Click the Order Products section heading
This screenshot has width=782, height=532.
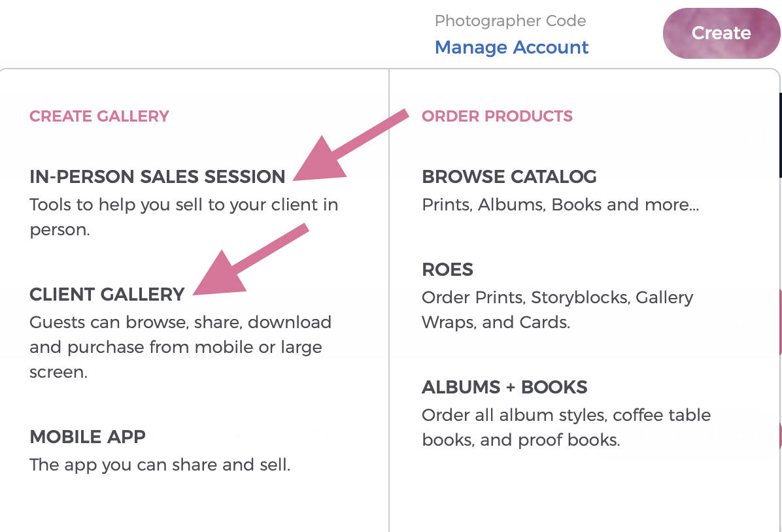(x=497, y=116)
